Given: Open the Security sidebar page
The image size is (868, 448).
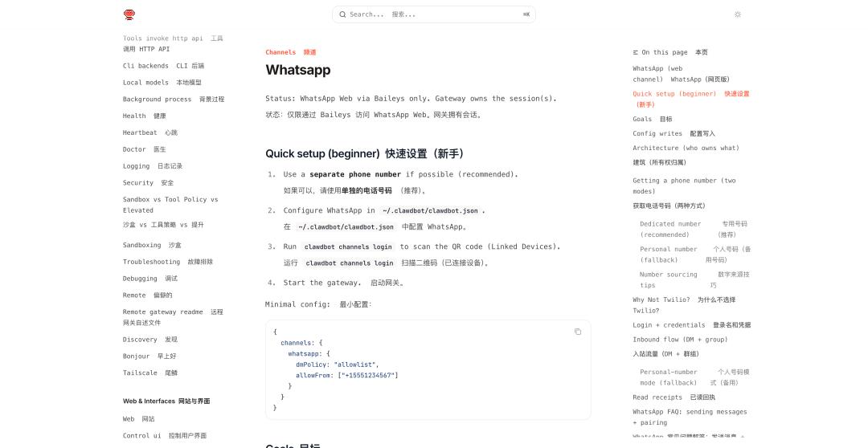Looking at the screenshot, I should [149, 182].
